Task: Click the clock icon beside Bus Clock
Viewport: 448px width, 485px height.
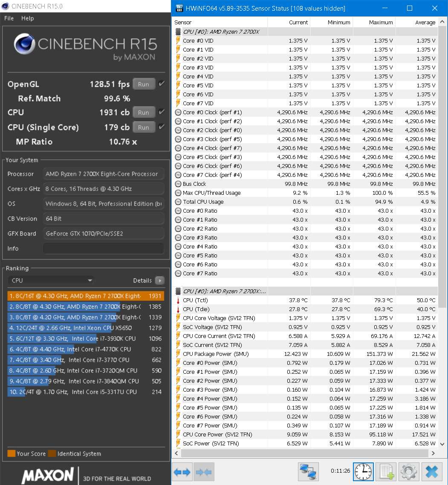Action: click(x=178, y=184)
